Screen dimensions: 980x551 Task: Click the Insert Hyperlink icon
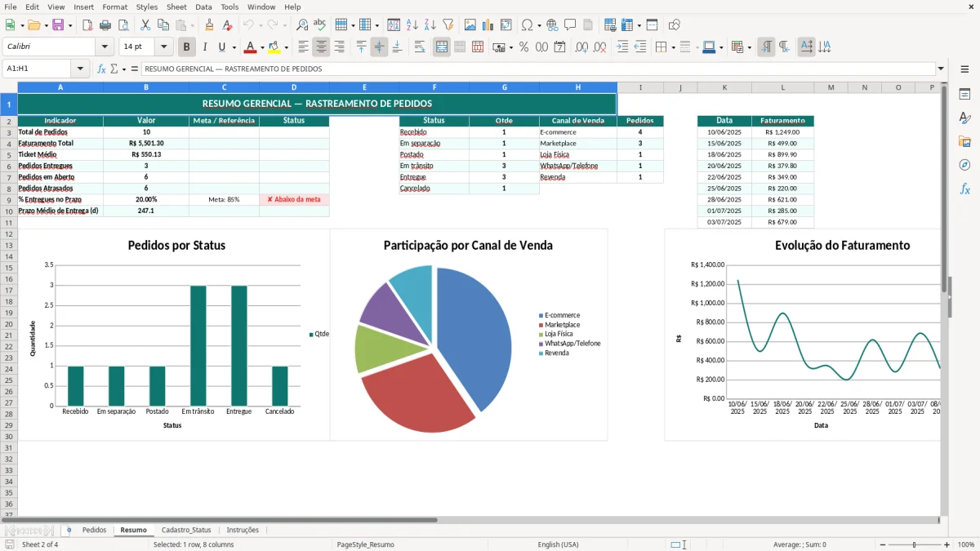click(x=552, y=25)
